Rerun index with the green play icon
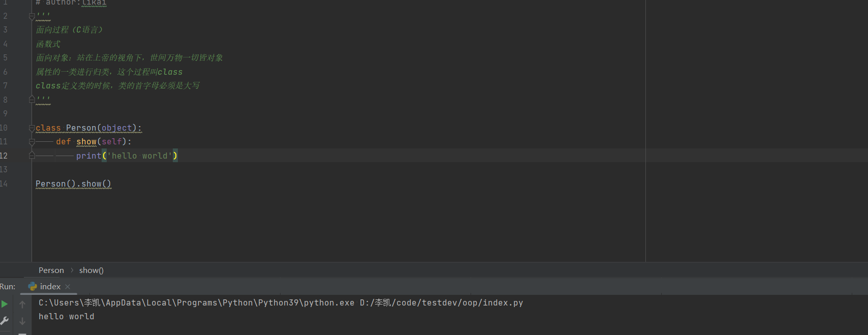The width and height of the screenshot is (868, 335). click(x=5, y=304)
